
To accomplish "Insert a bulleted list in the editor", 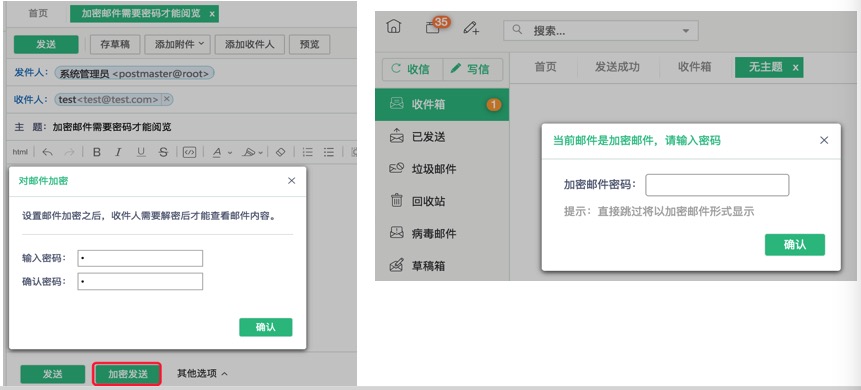I will coord(329,152).
